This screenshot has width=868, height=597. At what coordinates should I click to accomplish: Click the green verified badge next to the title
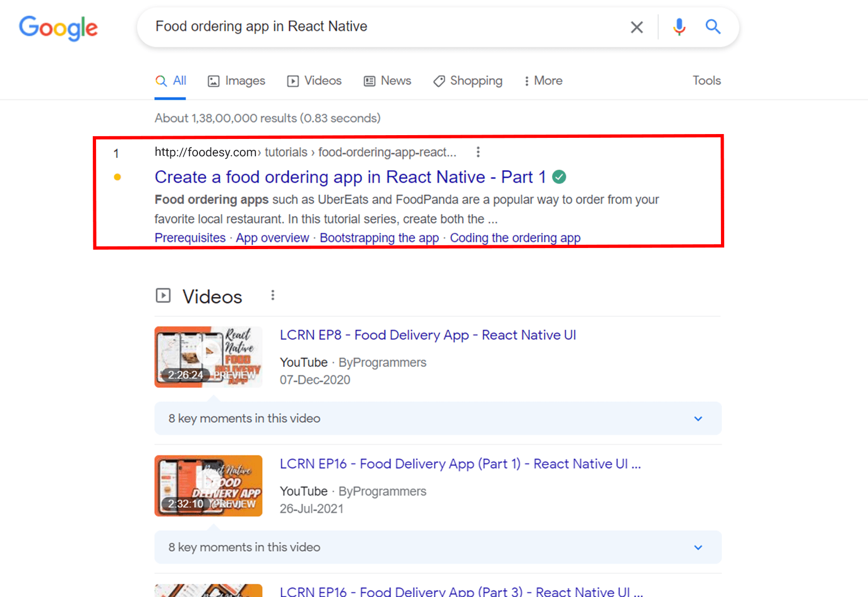click(559, 177)
